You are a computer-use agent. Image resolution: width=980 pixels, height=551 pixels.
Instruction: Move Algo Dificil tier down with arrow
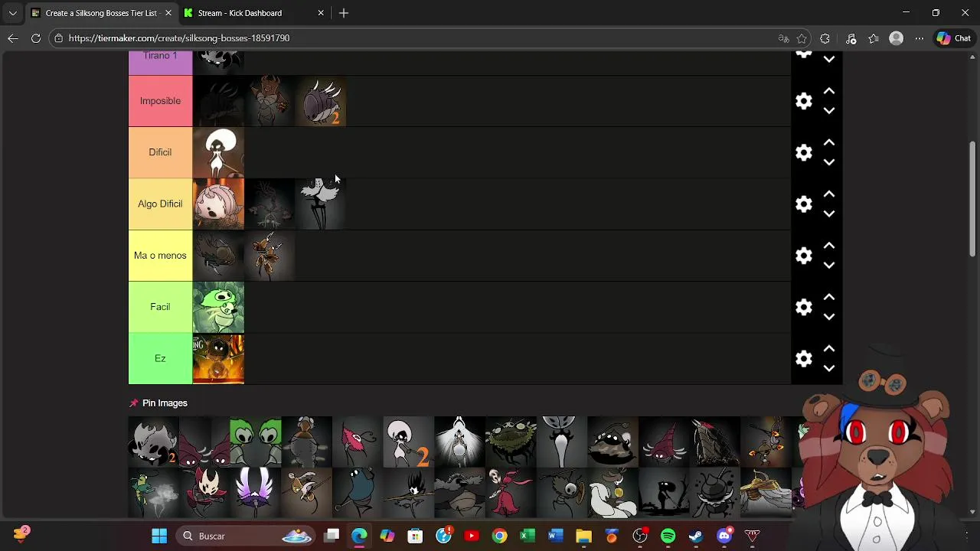coord(828,214)
